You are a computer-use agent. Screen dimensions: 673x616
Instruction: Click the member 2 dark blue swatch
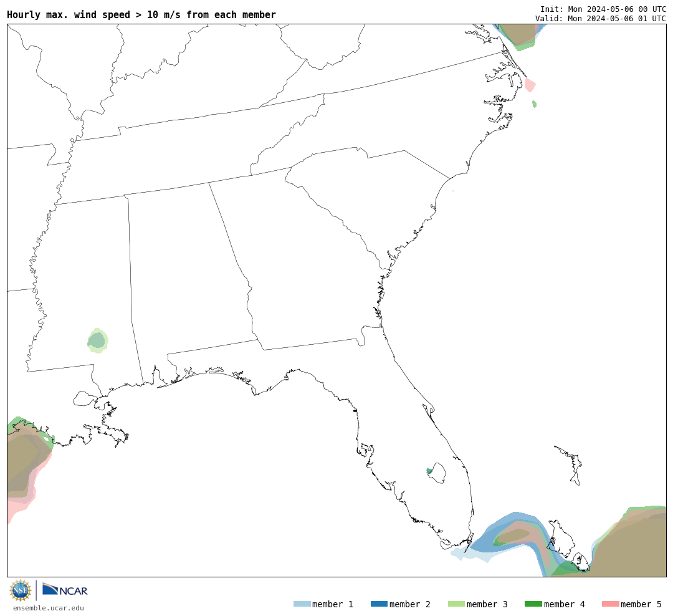(x=379, y=604)
